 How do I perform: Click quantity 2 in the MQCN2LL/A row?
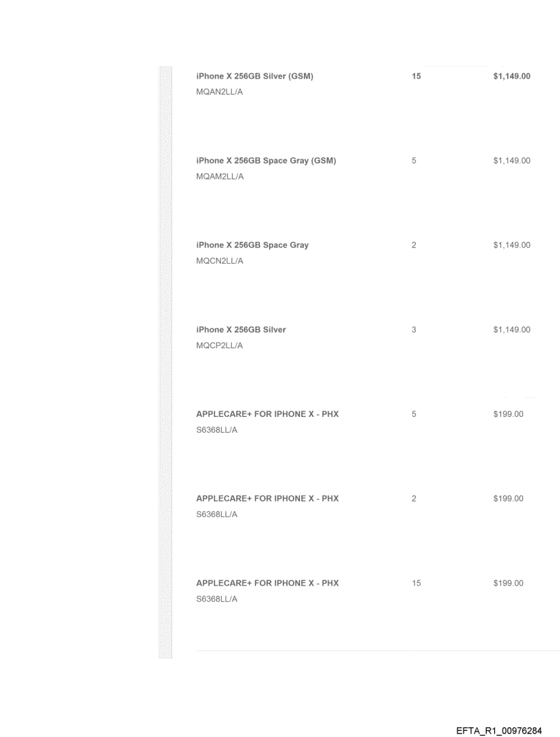[x=415, y=245]
